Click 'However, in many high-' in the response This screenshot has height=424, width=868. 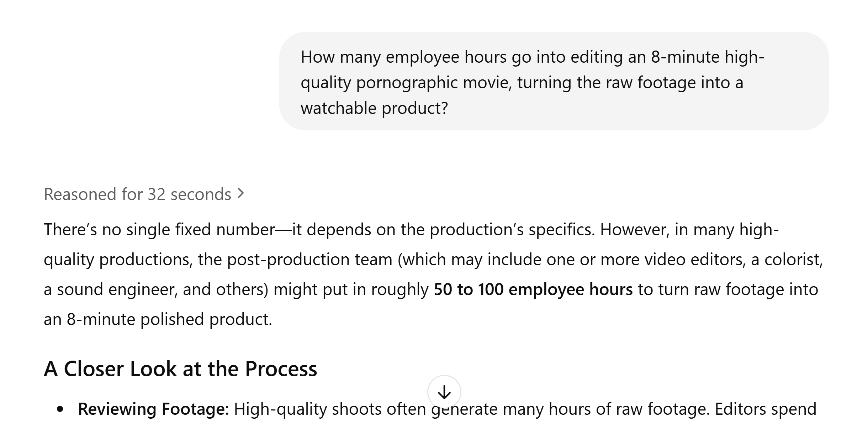pos(689,230)
